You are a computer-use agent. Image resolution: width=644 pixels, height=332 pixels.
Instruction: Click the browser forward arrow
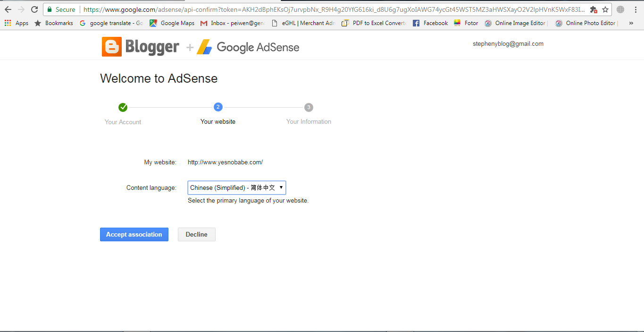tap(21, 9)
